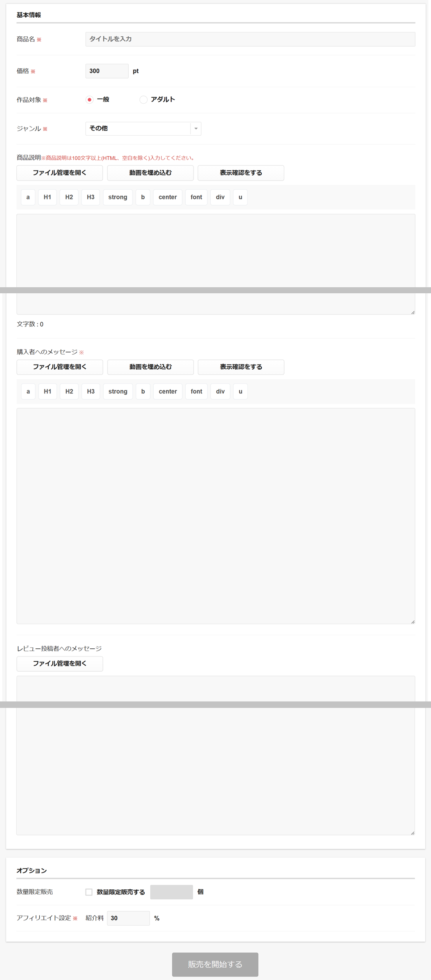Click the div tag button in 購入者へのメッセージ toolbar

220,391
